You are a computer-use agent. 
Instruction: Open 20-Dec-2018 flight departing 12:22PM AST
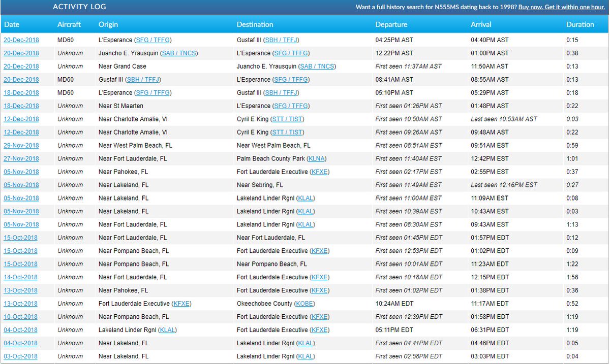pyautogui.click(x=21, y=53)
